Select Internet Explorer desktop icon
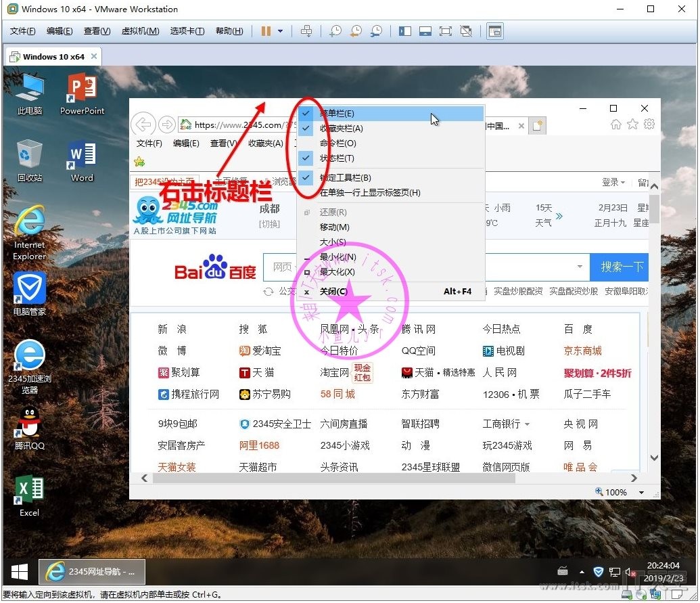This screenshot has height=603, width=700. click(30, 233)
